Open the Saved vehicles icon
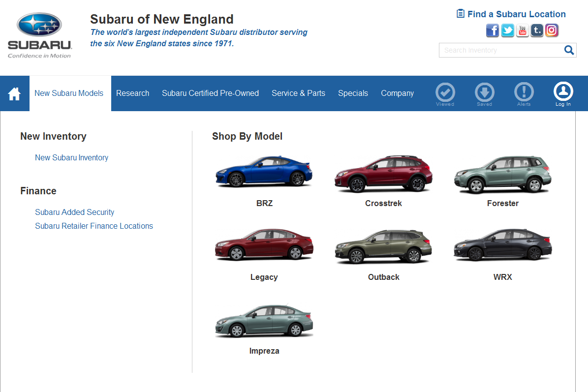This screenshot has height=392, width=588. pos(484,93)
